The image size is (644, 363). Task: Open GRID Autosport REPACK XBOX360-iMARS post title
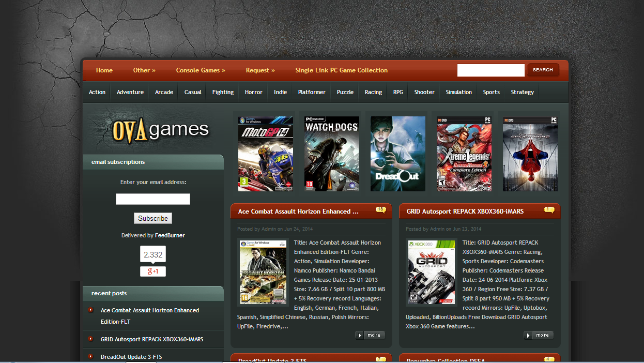(465, 211)
